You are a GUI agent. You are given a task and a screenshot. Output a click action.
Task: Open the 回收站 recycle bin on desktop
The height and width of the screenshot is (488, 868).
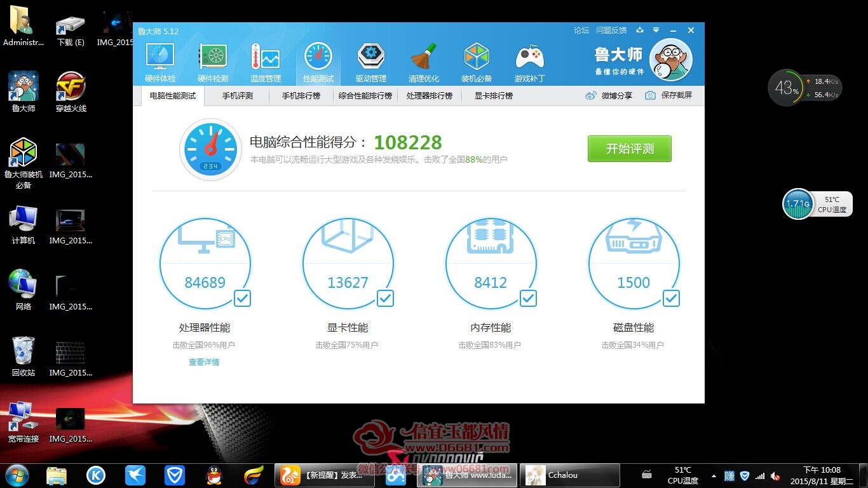tap(24, 356)
